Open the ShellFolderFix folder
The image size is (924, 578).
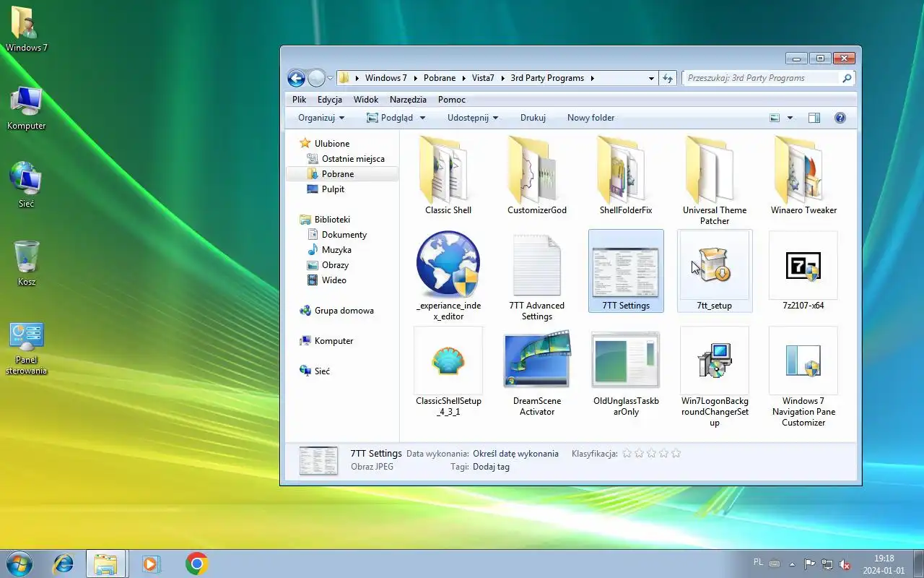(x=626, y=175)
